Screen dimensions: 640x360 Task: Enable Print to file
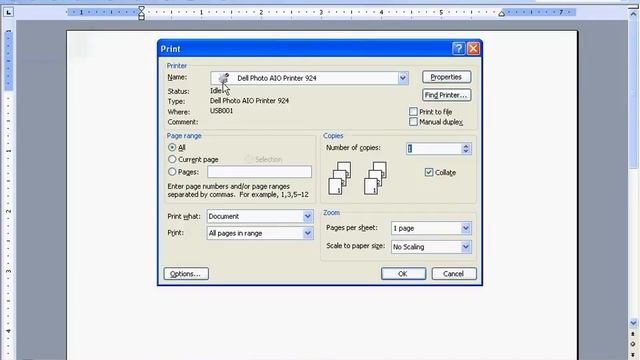[x=413, y=111]
